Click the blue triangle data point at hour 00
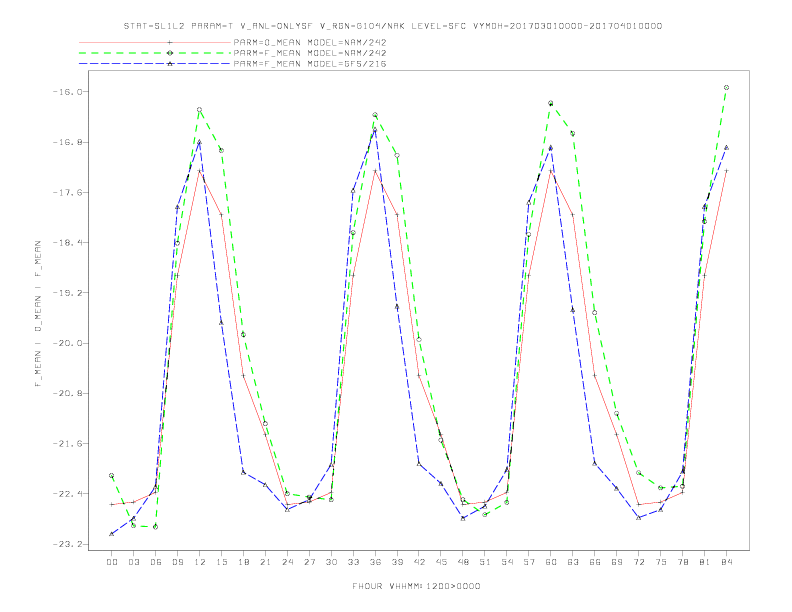 pos(112,534)
